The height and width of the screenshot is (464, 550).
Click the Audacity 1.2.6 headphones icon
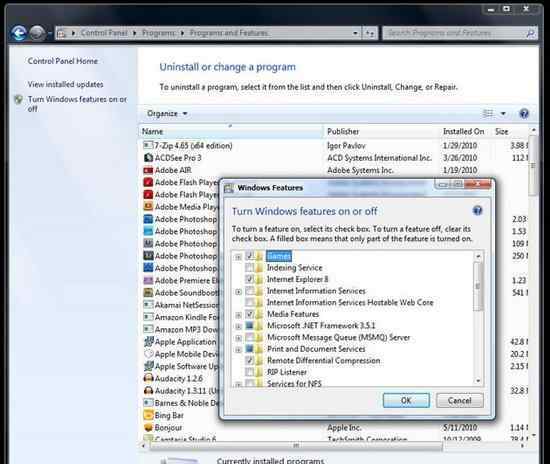(148, 378)
